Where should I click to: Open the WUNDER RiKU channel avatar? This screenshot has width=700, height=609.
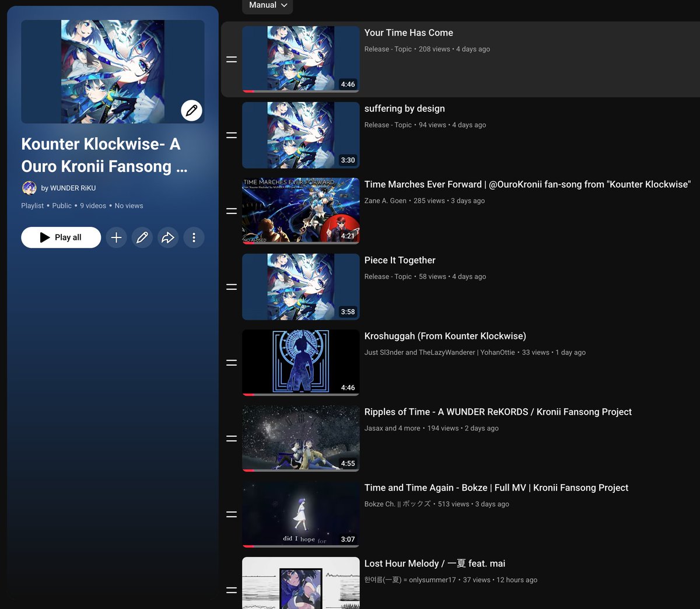tap(29, 188)
